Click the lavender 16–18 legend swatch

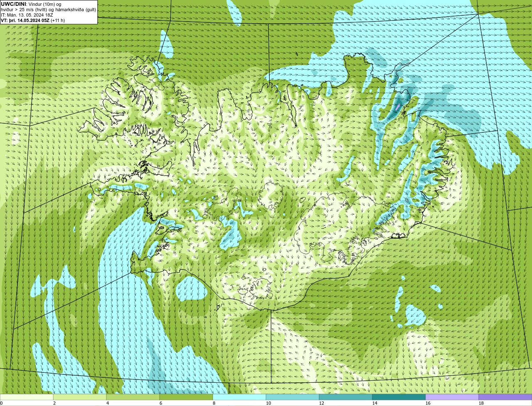pyautogui.click(x=452, y=397)
